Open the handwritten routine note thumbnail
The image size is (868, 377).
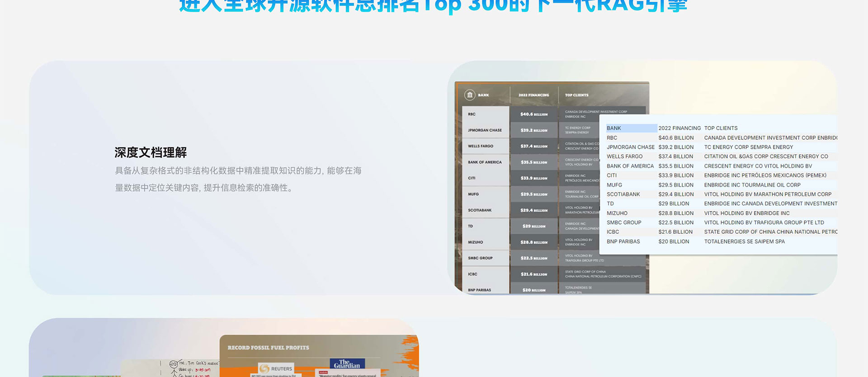(x=170, y=368)
